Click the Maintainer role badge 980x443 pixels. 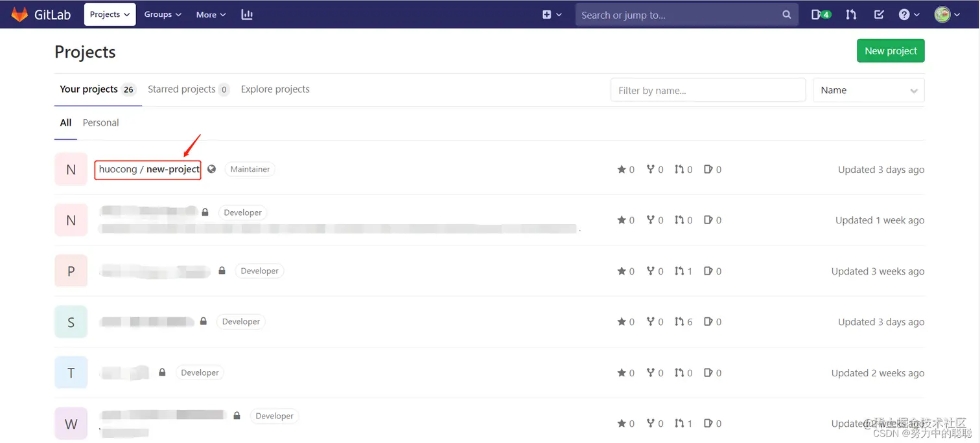pyautogui.click(x=250, y=169)
